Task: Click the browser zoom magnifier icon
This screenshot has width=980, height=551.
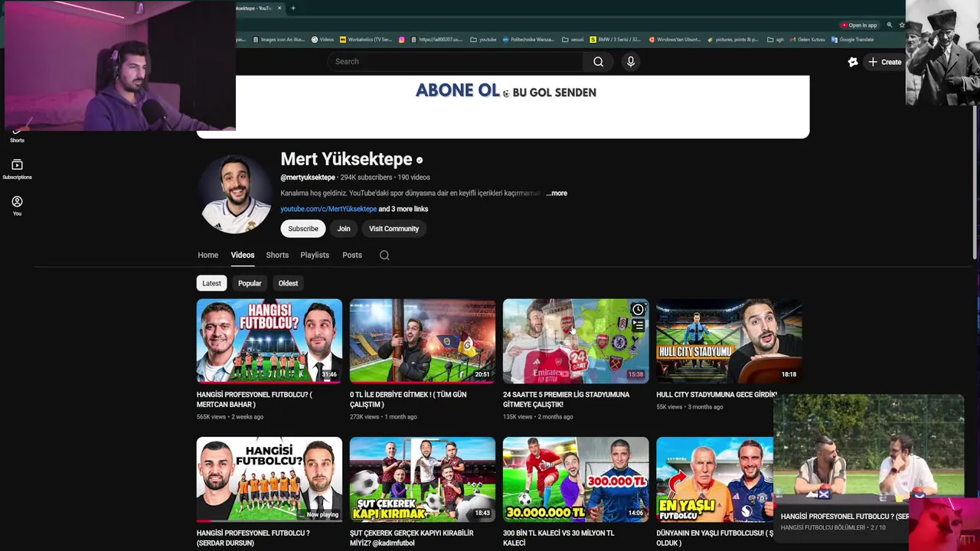Action: 890,25
